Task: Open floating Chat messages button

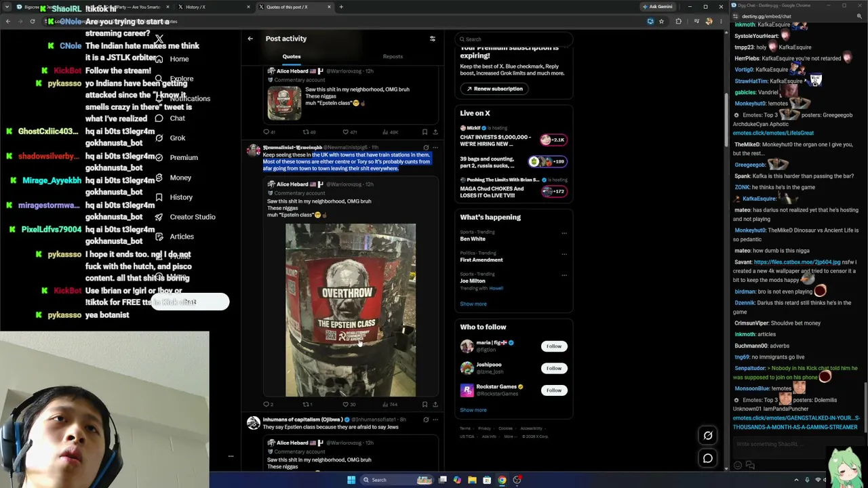Action: (708, 459)
